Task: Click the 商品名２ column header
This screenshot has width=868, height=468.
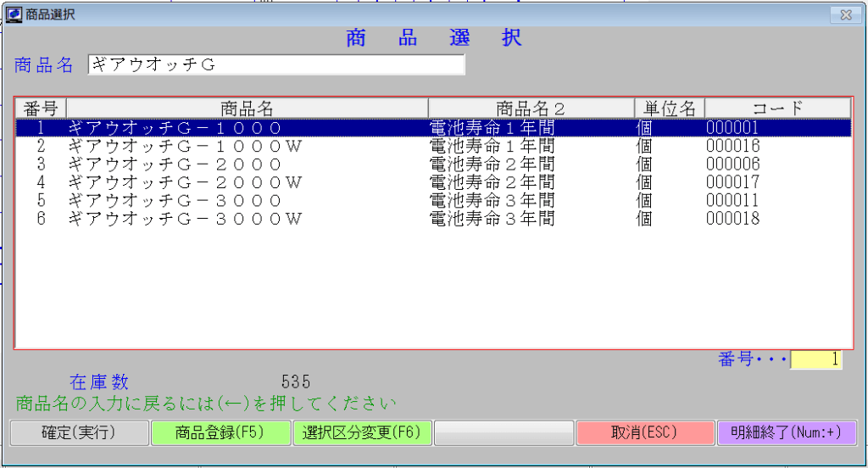Action: point(531,108)
